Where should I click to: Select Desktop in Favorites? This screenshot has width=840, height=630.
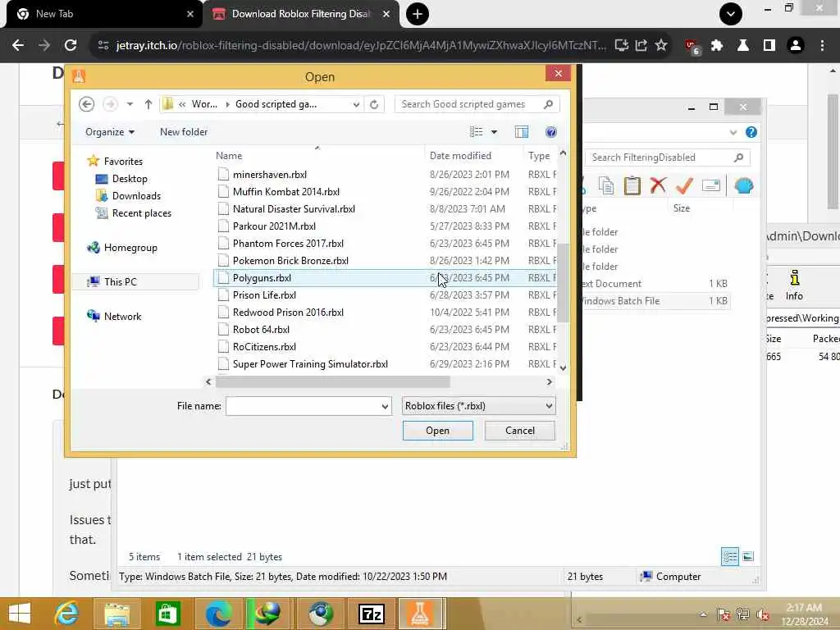[130, 179]
